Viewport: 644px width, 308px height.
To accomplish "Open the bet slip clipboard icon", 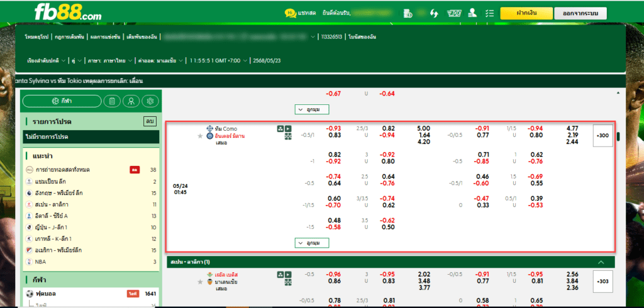I will point(112,101).
